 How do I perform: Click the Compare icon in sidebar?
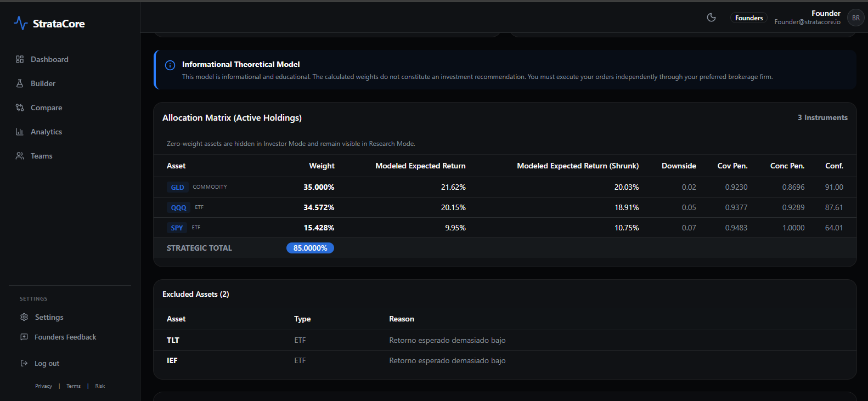[20, 108]
